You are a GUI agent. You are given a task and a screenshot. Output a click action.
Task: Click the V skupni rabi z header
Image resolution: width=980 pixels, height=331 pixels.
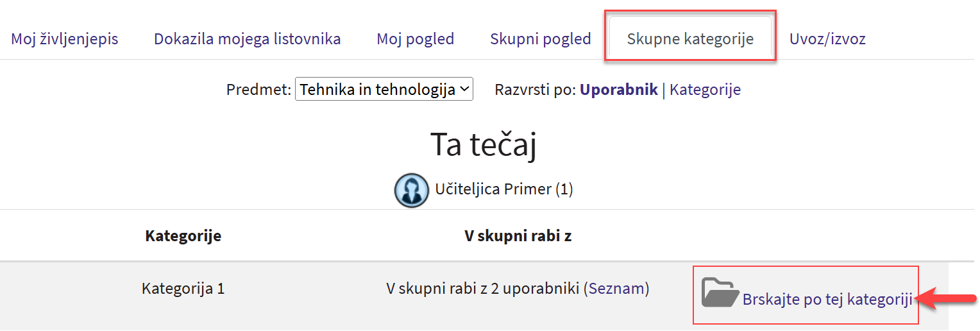[518, 235]
